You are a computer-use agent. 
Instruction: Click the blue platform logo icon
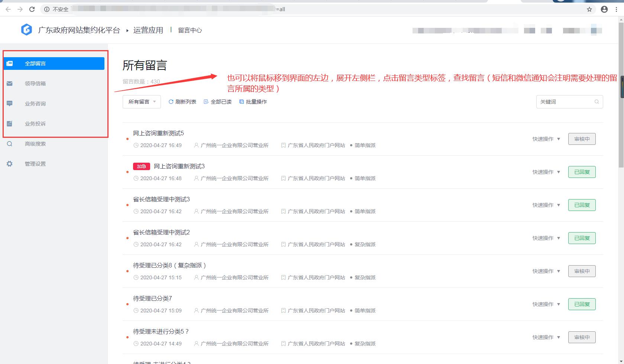tap(26, 30)
